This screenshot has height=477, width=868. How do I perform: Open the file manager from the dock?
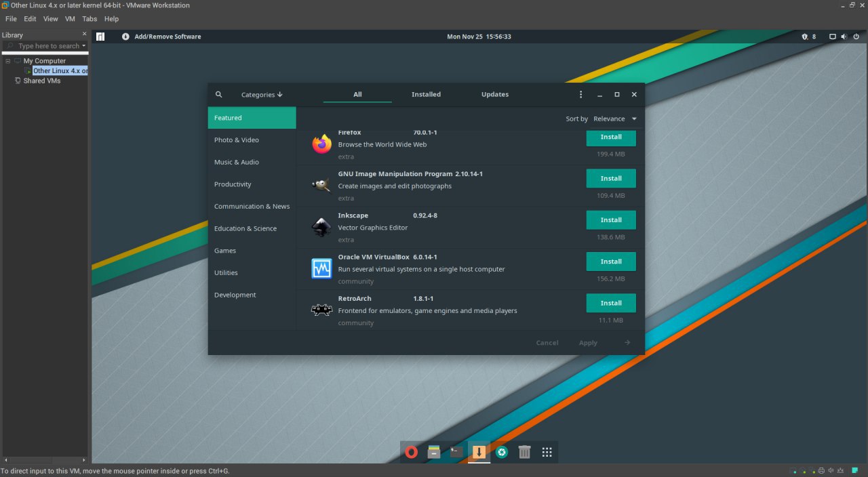pyautogui.click(x=434, y=452)
